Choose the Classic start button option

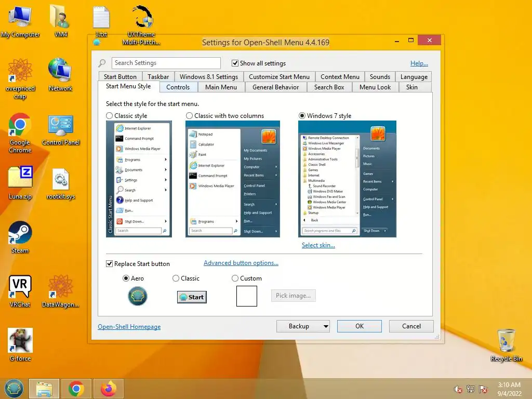176,278
